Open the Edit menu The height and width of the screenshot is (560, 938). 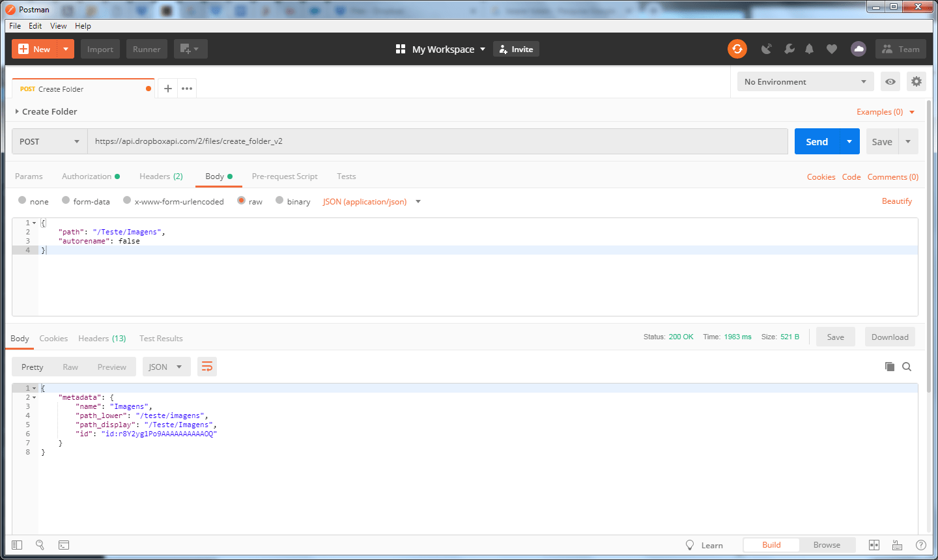tap(35, 26)
